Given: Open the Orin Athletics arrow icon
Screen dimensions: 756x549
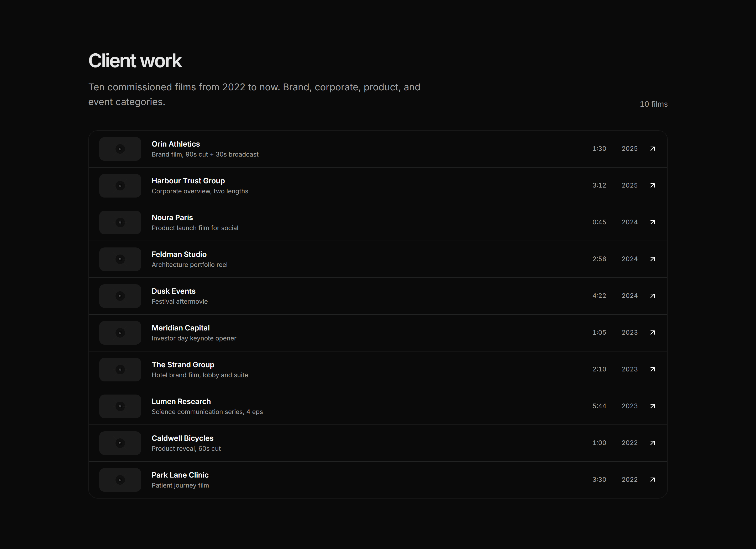Looking at the screenshot, I should coord(652,149).
